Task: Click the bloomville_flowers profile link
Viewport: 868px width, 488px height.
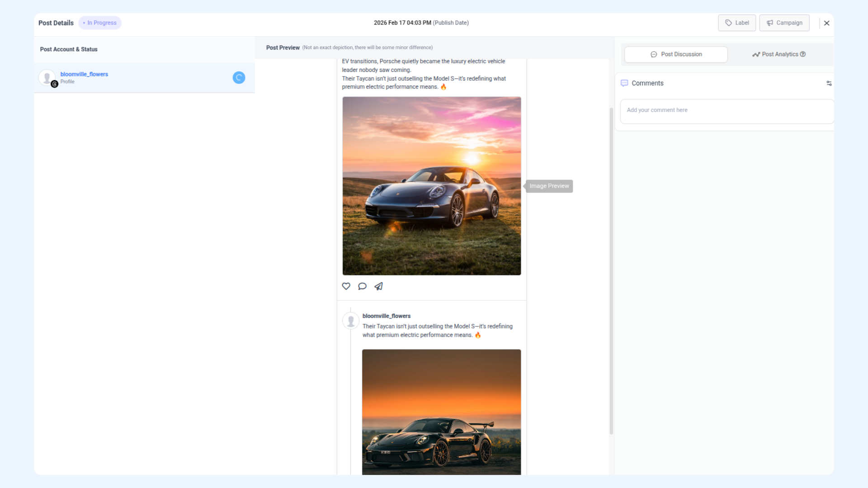Action: coord(84,74)
